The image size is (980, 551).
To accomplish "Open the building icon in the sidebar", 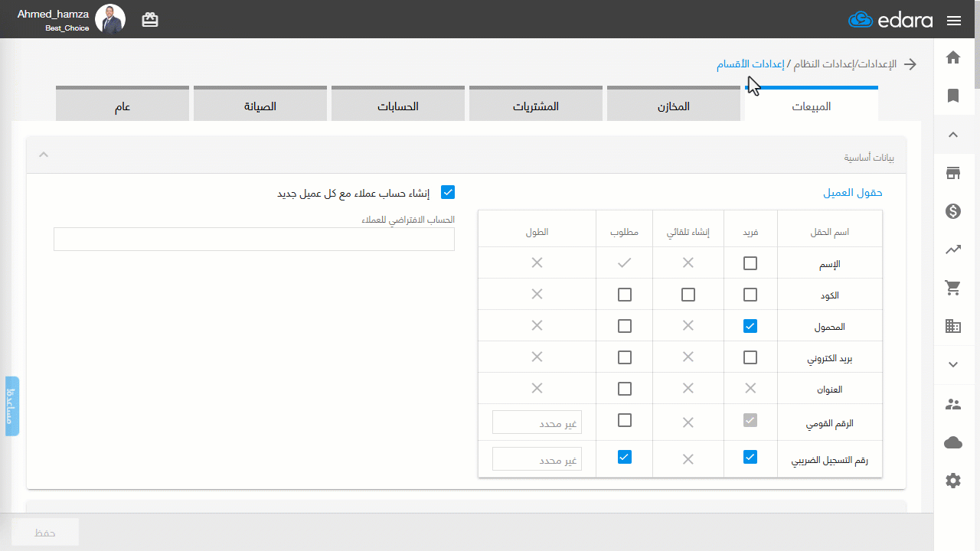I will (x=953, y=326).
